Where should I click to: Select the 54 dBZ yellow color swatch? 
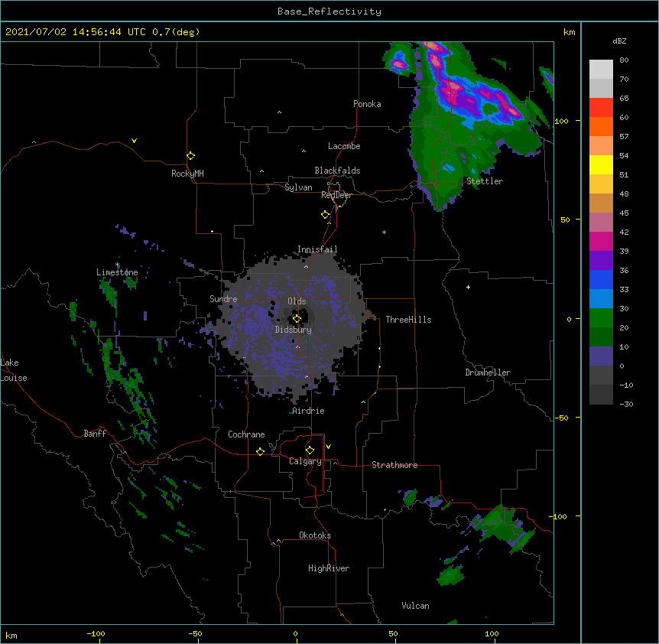[601, 164]
